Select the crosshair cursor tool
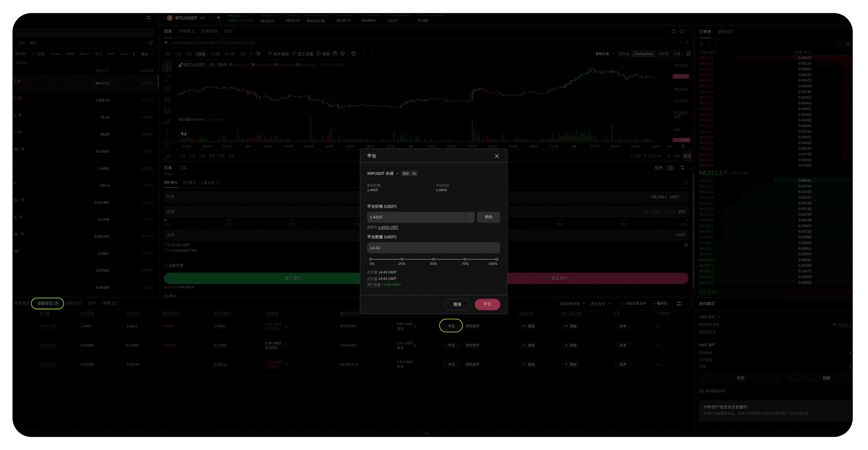 tap(167, 68)
